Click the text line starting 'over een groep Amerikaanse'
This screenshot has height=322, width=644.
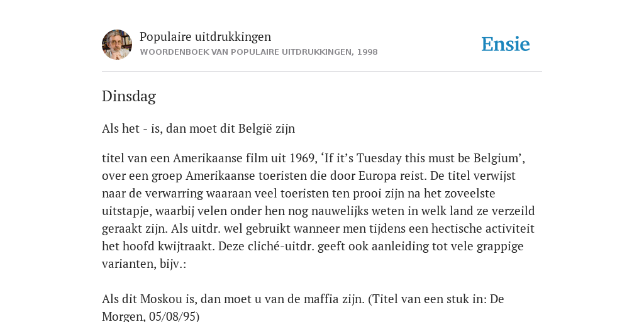click(309, 176)
